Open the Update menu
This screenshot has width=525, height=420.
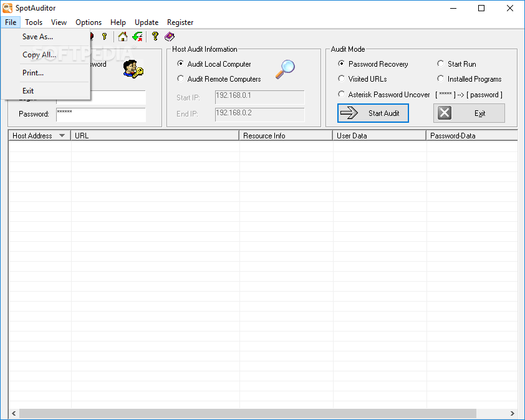147,22
